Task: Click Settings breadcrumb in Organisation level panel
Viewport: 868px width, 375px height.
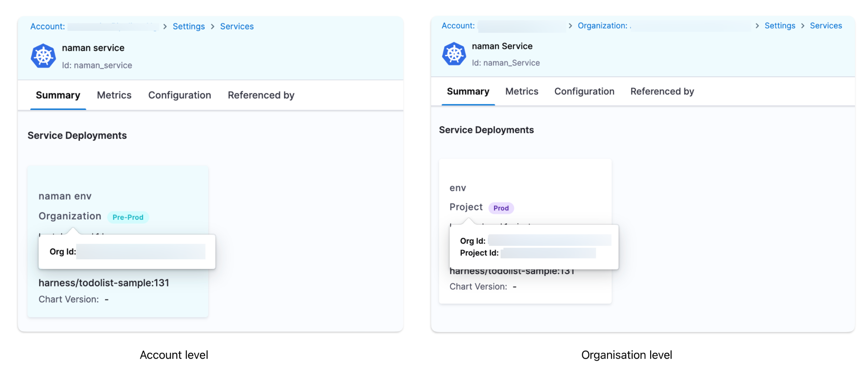Action: (x=779, y=26)
